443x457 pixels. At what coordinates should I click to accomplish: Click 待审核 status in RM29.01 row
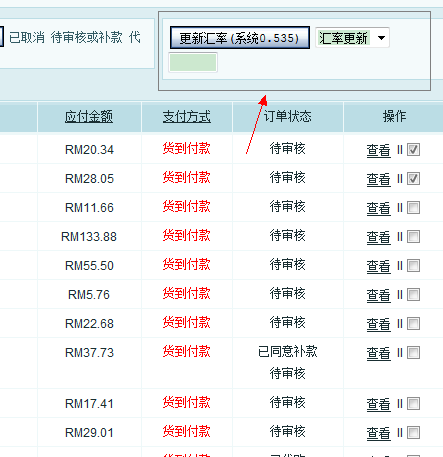point(288,432)
